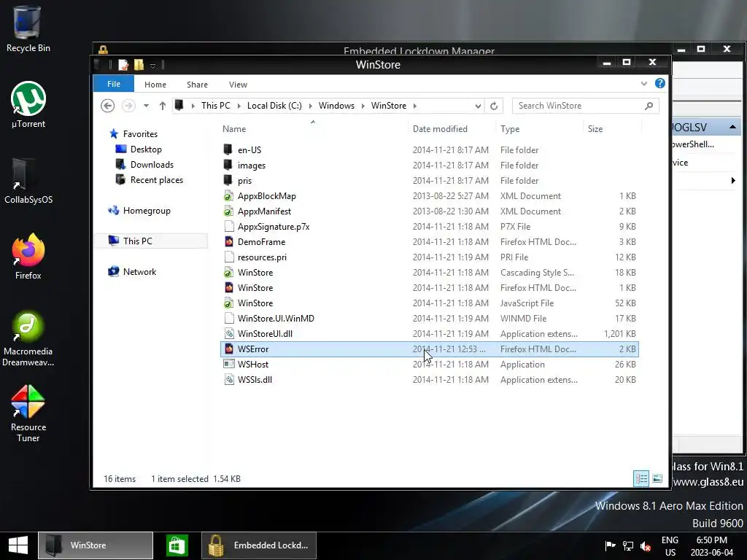747x560 pixels.
Task: Select the WSHost application file
Action: click(429, 365)
